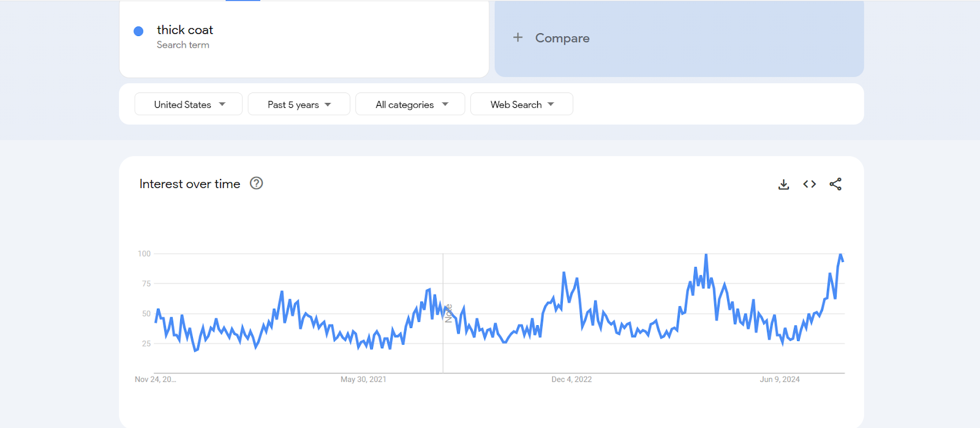This screenshot has width=980, height=428.
Task: Click the 100 value on the y-axis
Action: [144, 253]
